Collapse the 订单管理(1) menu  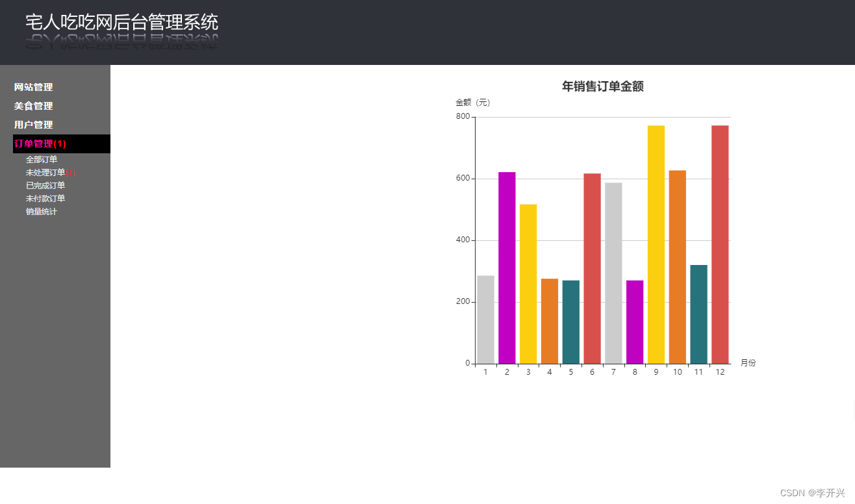tap(40, 144)
